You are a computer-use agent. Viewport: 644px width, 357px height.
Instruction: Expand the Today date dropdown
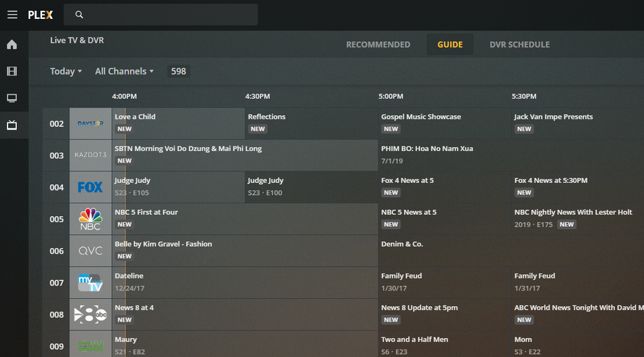pos(66,71)
